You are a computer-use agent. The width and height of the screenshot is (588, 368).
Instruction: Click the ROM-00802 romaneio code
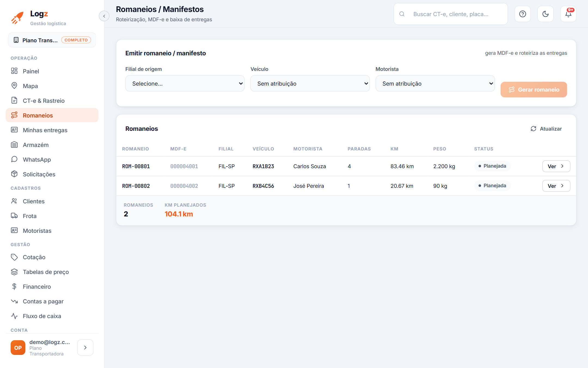click(136, 186)
